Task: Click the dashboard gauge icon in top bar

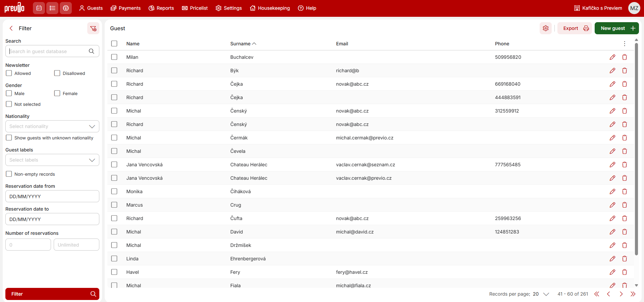Action: pos(66,8)
